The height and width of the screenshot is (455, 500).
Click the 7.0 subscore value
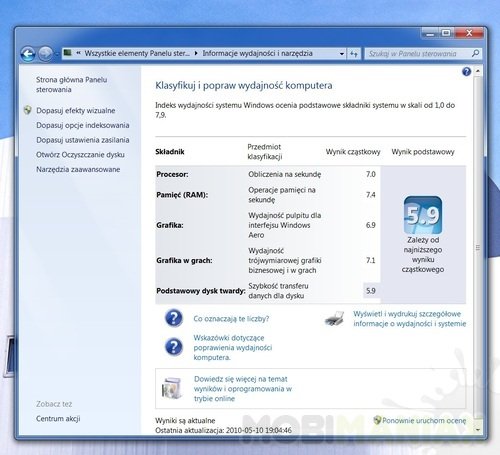[x=371, y=174]
